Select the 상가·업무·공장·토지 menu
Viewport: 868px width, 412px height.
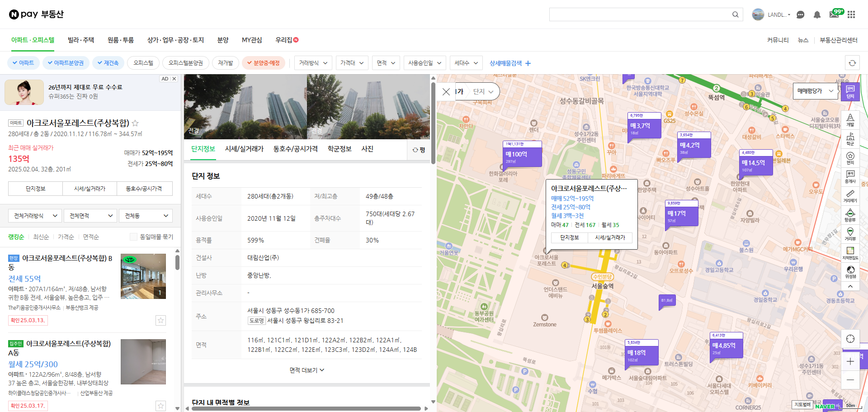(x=175, y=40)
